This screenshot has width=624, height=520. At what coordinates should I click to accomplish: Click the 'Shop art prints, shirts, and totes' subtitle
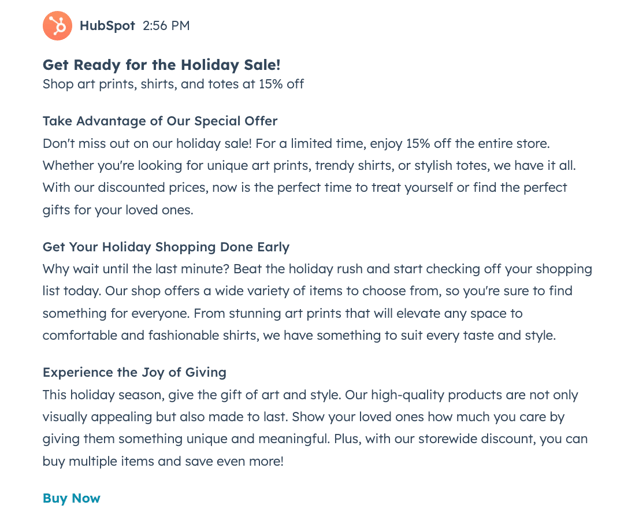(172, 84)
